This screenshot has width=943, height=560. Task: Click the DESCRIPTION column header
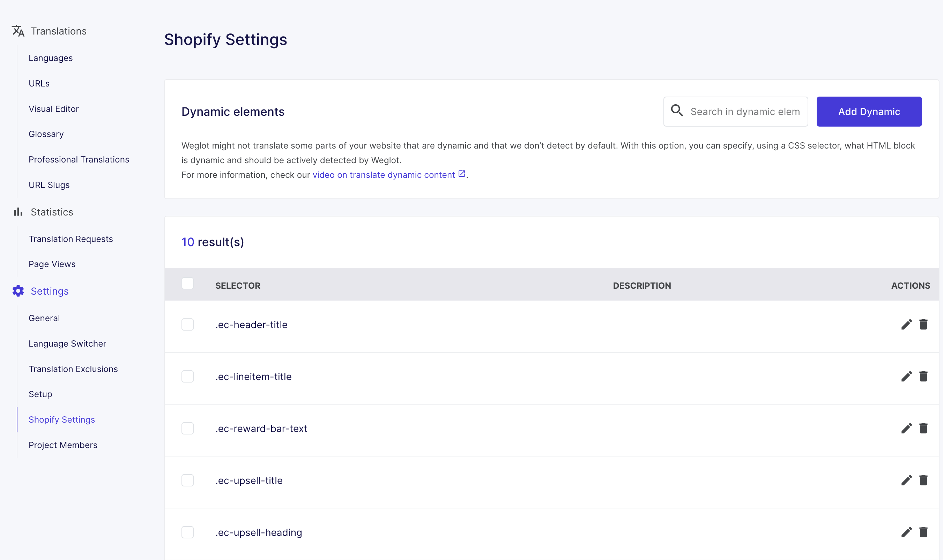(x=642, y=286)
